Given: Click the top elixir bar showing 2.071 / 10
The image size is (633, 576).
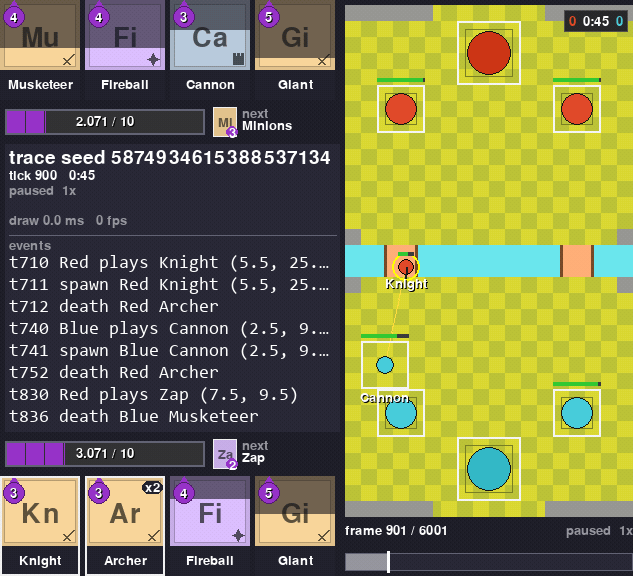Looking at the screenshot, I should (105, 122).
